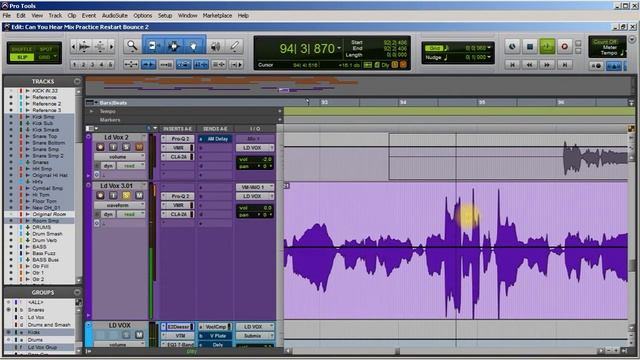Open the Track menu

(55, 16)
